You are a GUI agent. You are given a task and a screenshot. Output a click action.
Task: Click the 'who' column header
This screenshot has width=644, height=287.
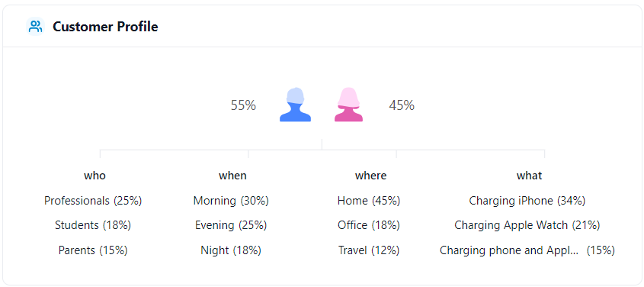(95, 176)
